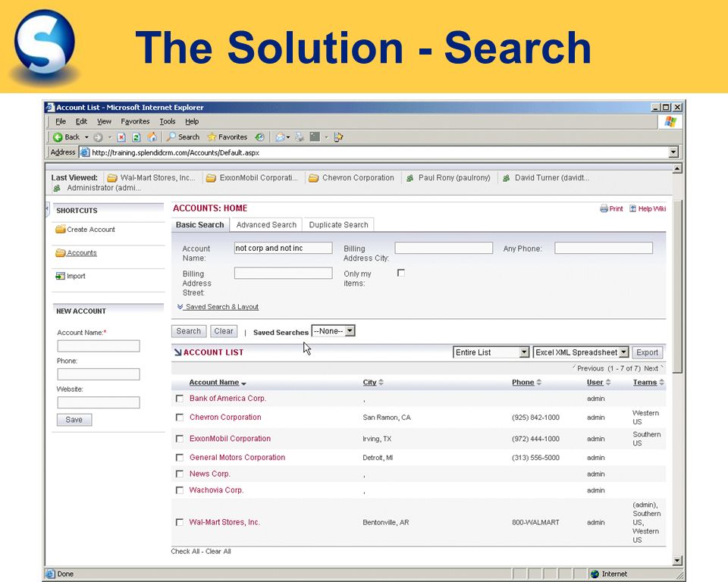Check the Bank of America Corp. row
The height and width of the screenshot is (582, 728).
click(180, 398)
